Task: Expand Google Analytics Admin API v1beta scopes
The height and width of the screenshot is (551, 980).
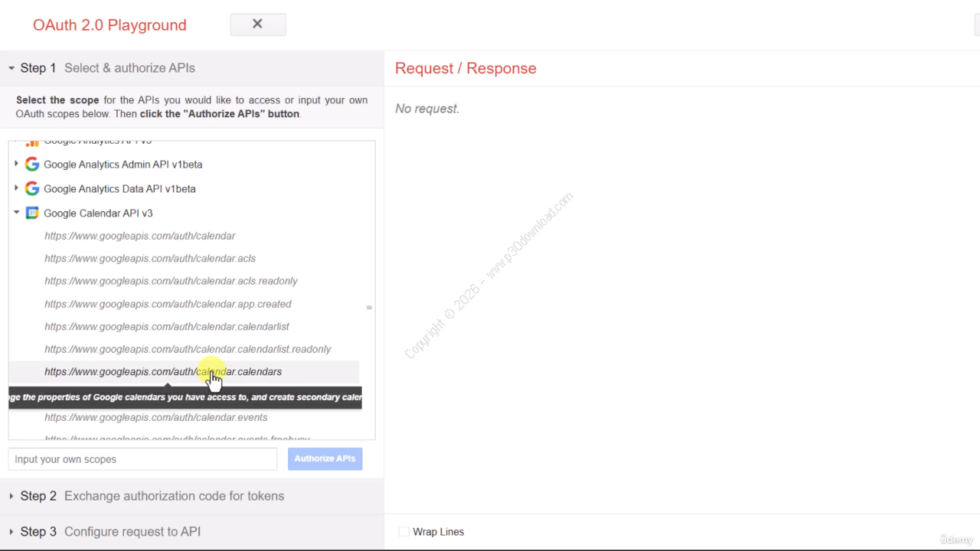Action: pyautogui.click(x=16, y=165)
